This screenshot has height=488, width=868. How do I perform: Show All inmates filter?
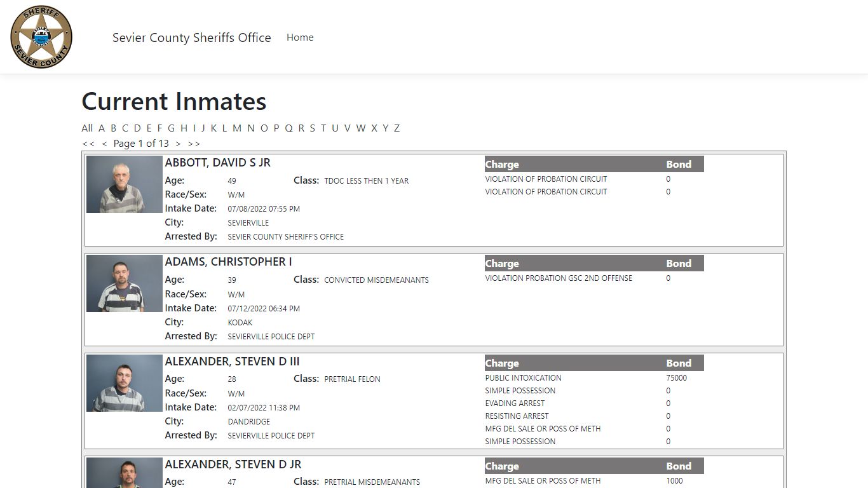pos(87,128)
